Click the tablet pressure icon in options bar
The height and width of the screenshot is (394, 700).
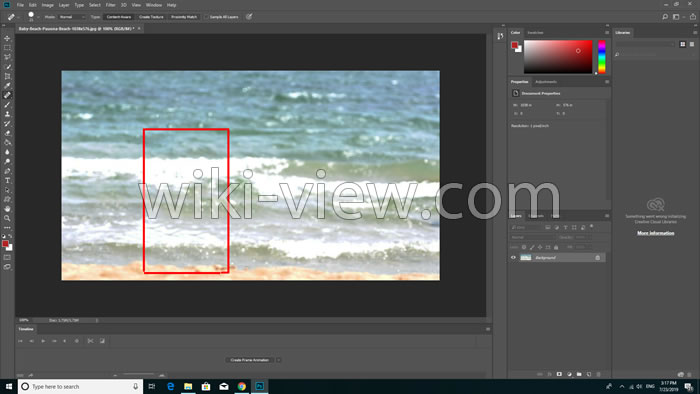[x=249, y=17]
